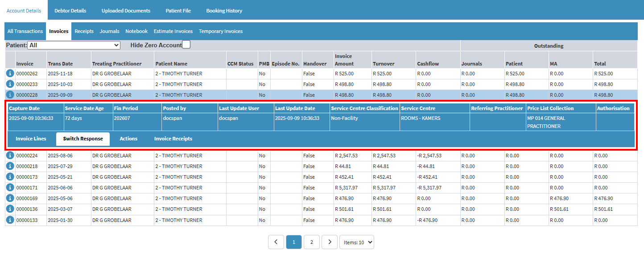Go to previous page arrow

(276, 242)
